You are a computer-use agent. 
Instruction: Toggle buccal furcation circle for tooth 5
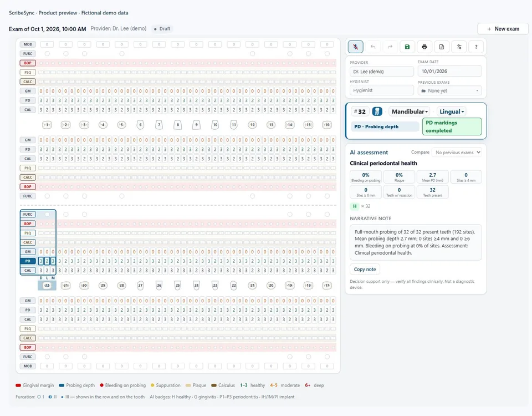click(x=122, y=54)
